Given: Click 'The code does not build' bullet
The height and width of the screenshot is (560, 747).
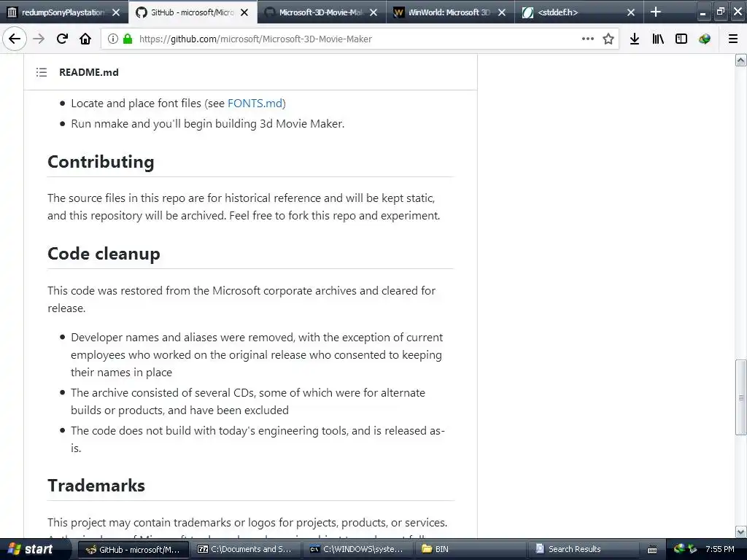Looking at the screenshot, I should (258, 439).
